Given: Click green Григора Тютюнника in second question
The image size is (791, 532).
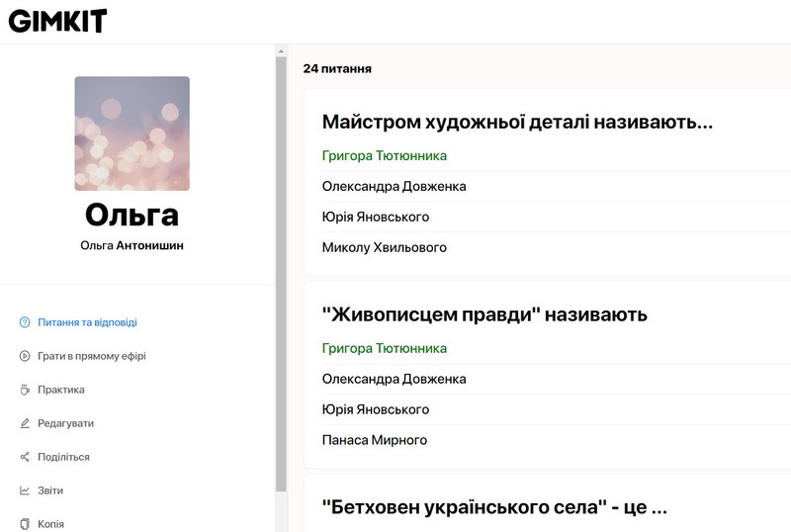Looking at the screenshot, I should coord(385,349).
